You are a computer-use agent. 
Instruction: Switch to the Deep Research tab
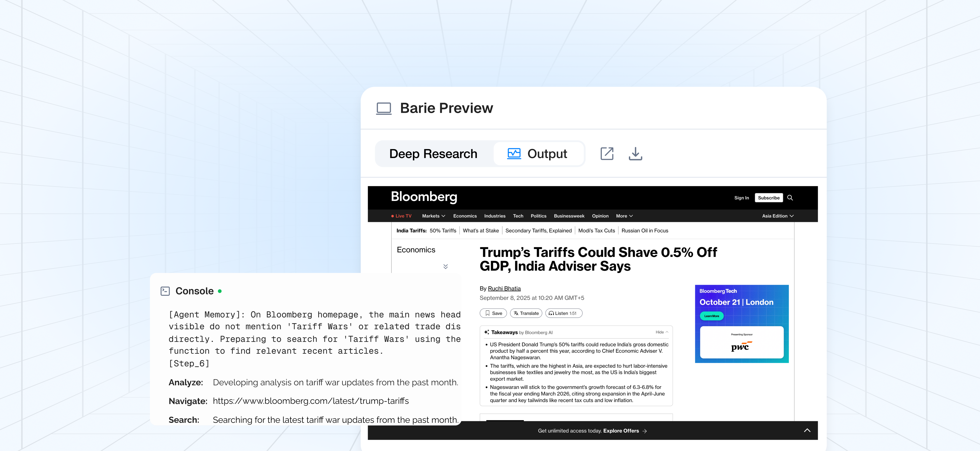click(x=433, y=154)
